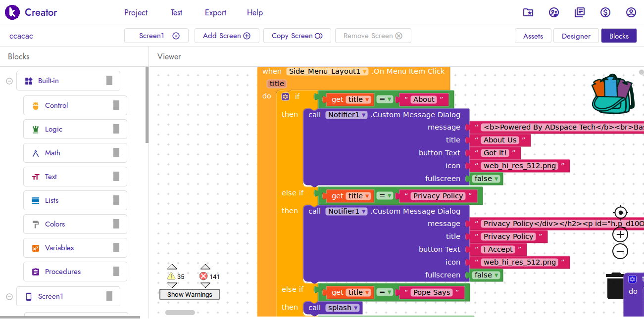Open the Variables blocks category
The image size is (644, 319).
75,248
